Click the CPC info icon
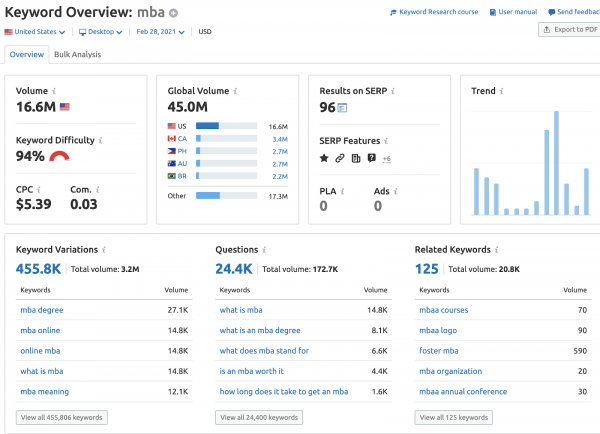The height and width of the screenshot is (434, 600). 39,189
